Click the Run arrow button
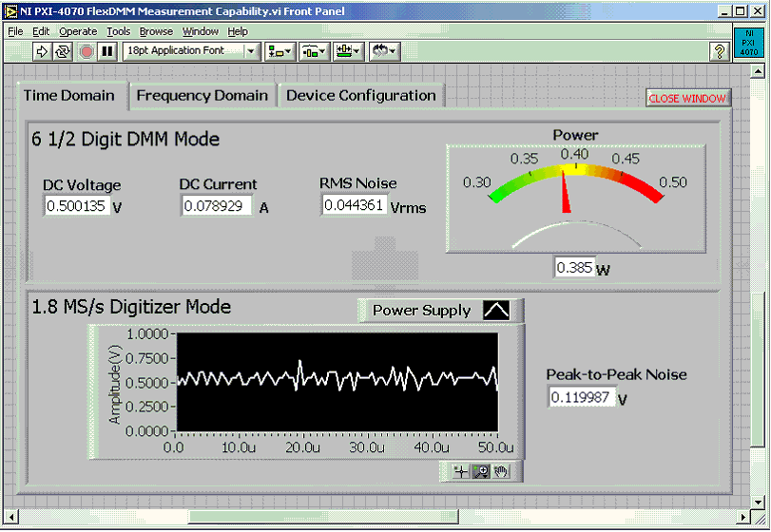The height and width of the screenshot is (532, 771). tap(43, 51)
